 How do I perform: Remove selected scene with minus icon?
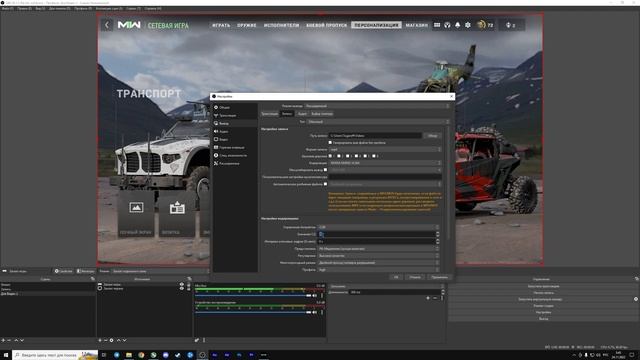click(x=9, y=340)
